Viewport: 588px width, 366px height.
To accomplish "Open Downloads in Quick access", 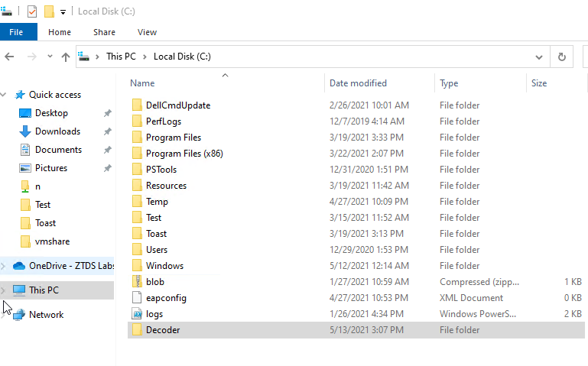I will pos(58,131).
